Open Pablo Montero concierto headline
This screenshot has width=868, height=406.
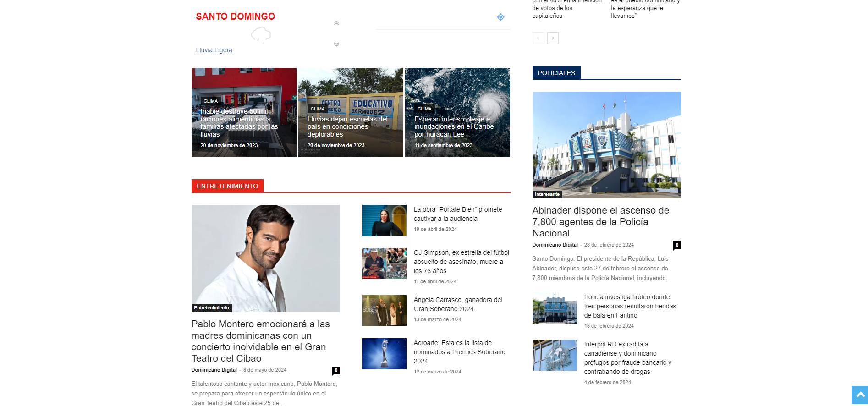[261, 341]
